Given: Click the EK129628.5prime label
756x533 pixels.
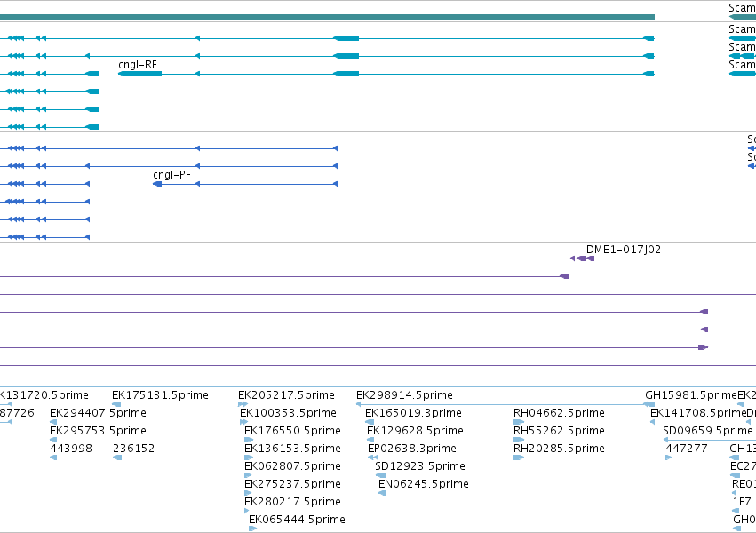Looking at the screenshot, I should 415,431.
